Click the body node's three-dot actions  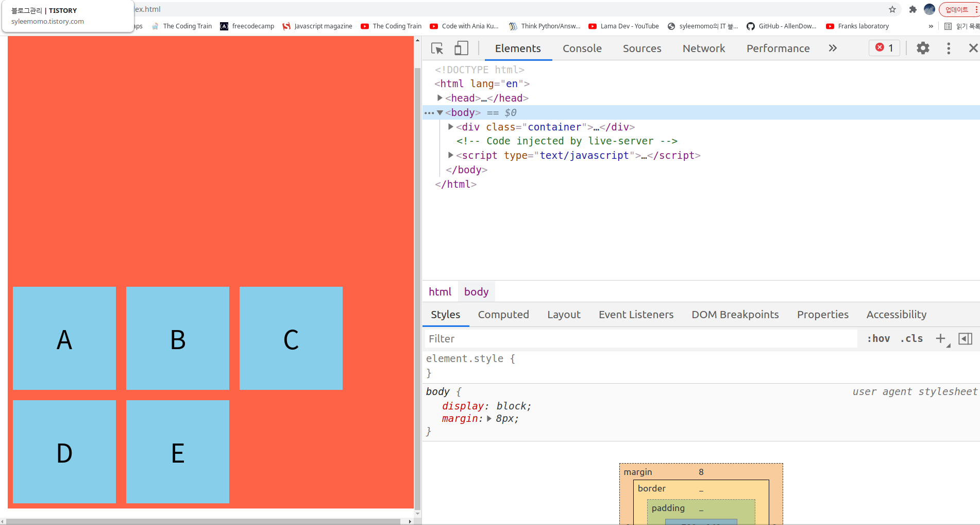(429, 113)
